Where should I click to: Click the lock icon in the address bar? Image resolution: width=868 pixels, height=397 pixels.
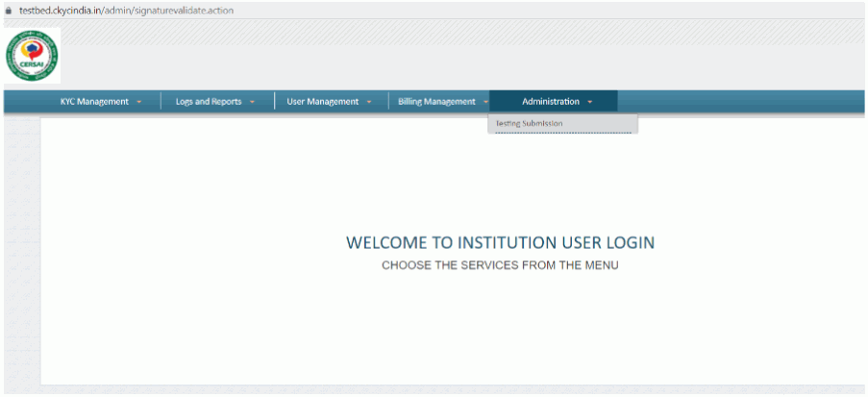click(9, 10)
